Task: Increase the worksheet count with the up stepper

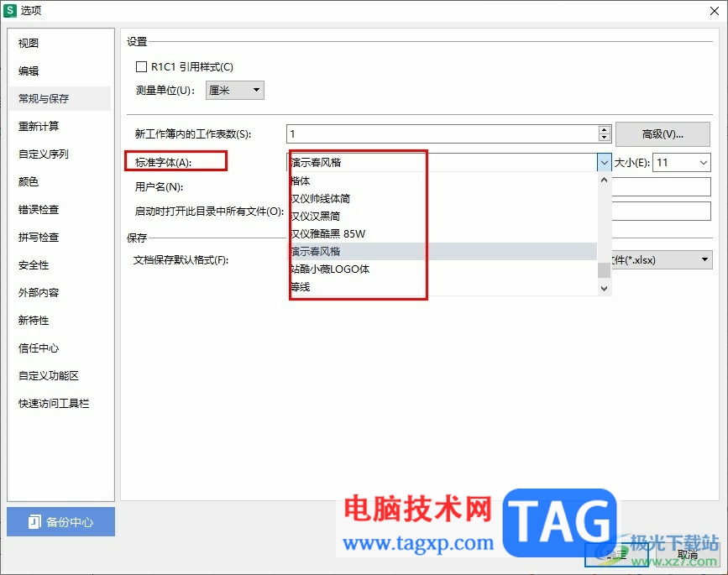Action: [x=604, y=130]
